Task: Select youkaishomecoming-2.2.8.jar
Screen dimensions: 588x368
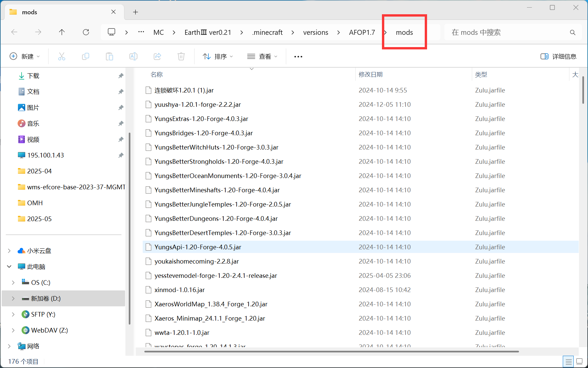Action: click(x=196, y=262)
